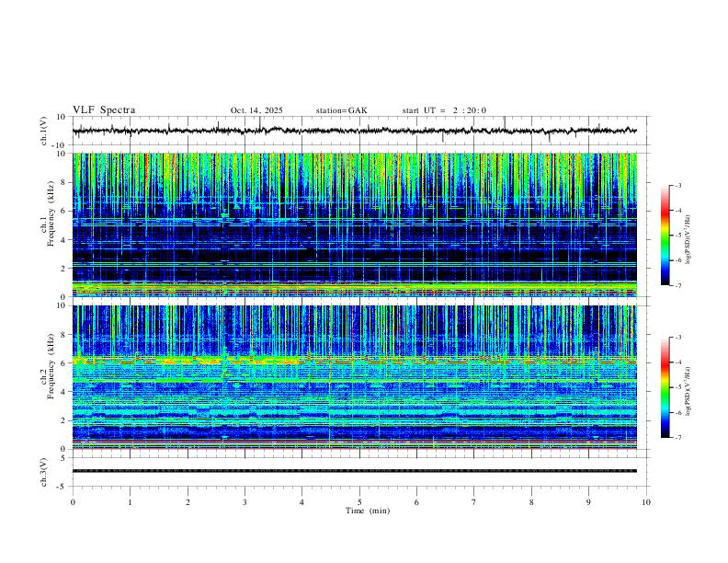Click the "VLF Spectra" plot title
The height and width of the screenshot is (563, 728).
click(104, 110)
